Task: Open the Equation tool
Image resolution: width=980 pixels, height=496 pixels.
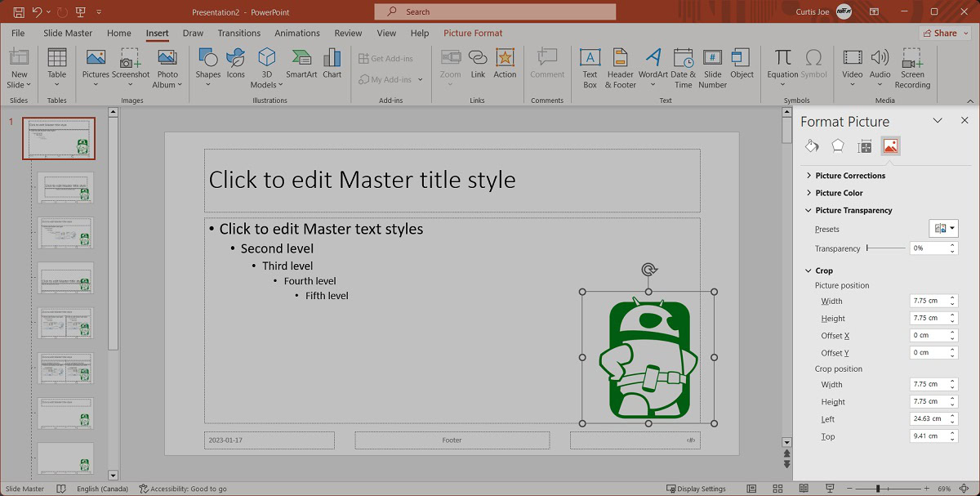Action: pyautogui.click(x=782, y=64)
